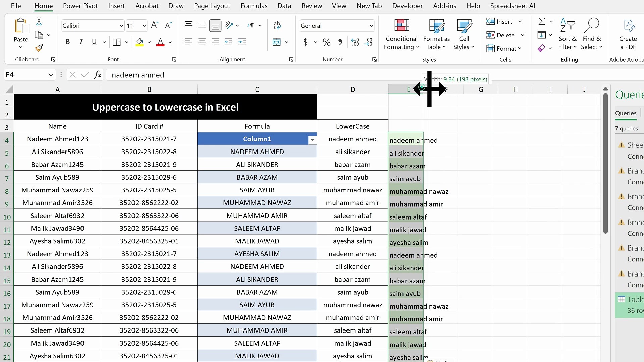Click the Increase Font Size icon
The image size is (644, 362).
tap(155, 25)
